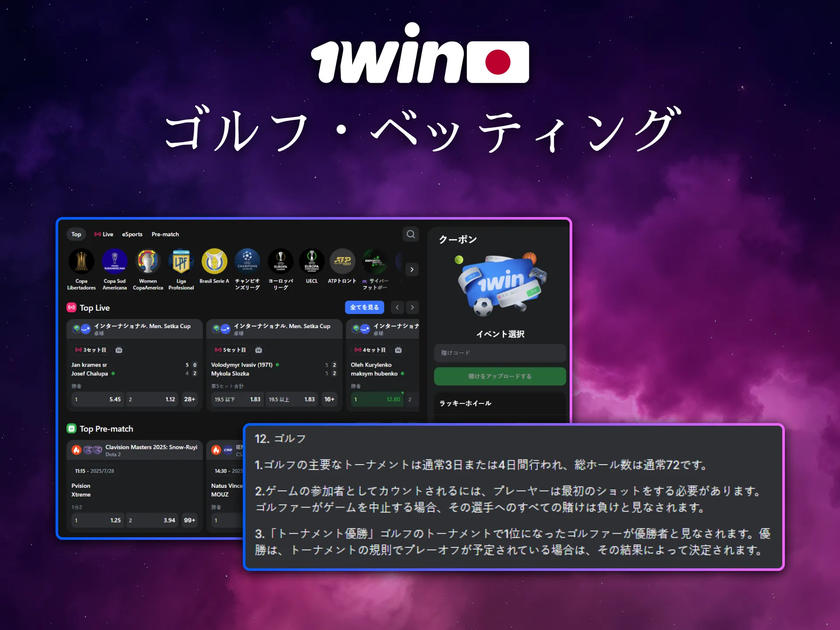Image resolution: width=840 pixels, height=630 pixels.
Task: Open Clavision Masters 2025: Snow-Ruyi card title
Action: tap(151, 447)
